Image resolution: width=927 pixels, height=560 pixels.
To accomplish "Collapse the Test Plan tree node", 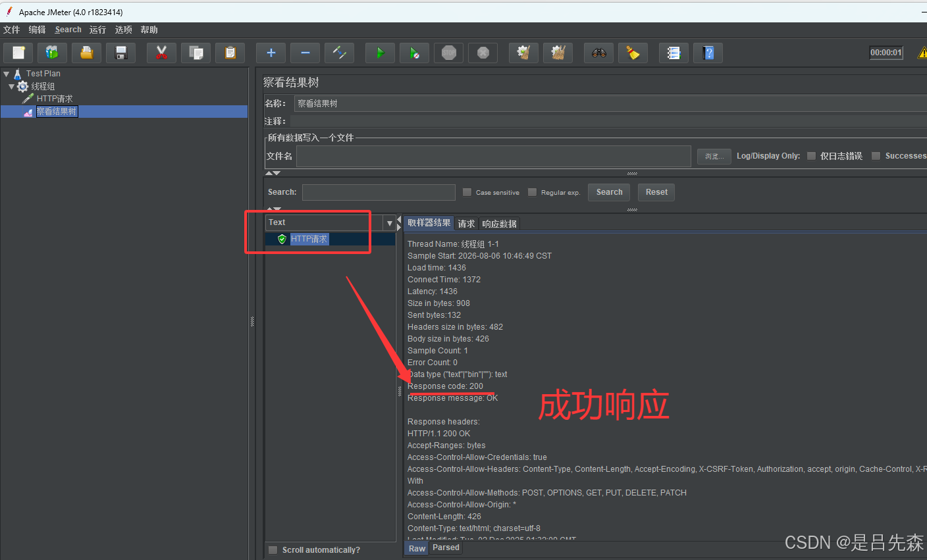I will coord(7,74).
